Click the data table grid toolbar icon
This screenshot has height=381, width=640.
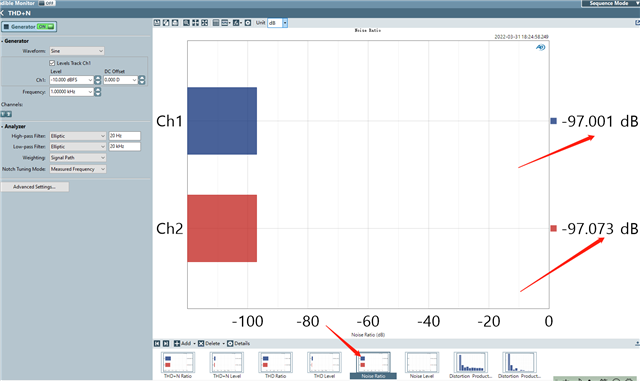point(216,23)
